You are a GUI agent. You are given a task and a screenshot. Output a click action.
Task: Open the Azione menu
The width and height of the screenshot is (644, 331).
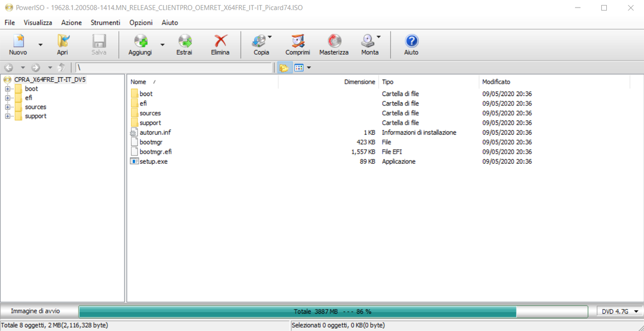click(x=71, y=23)
